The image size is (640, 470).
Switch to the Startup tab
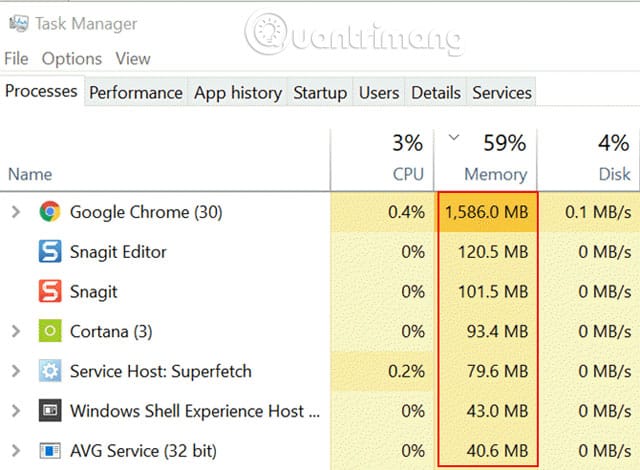320,92
